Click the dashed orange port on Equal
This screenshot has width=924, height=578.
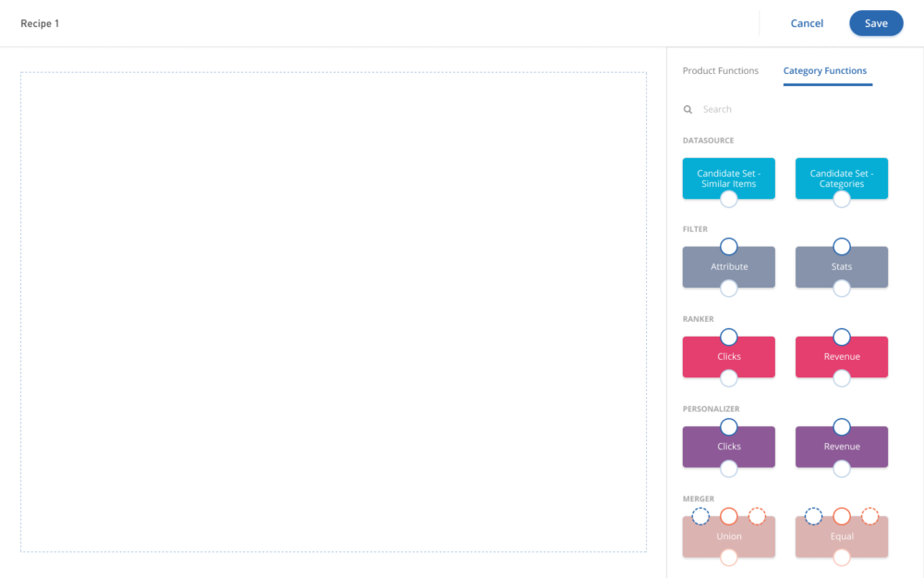click(x=869, y=516)
